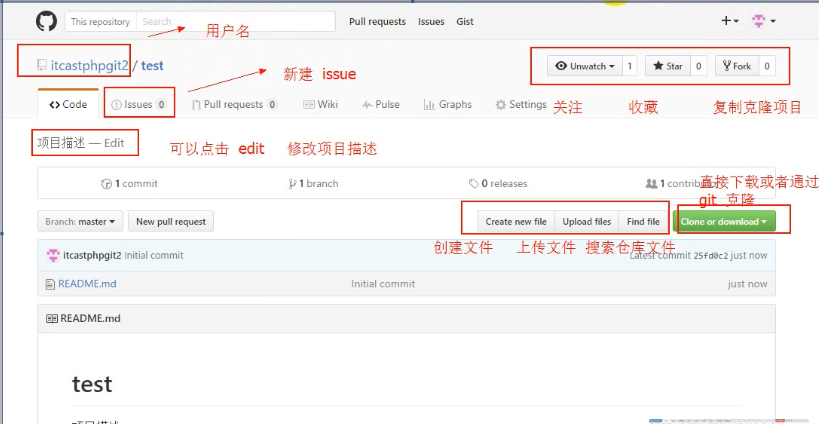The image size is (819, 424).
Task: Switch to the Code tab
Action: click(x=68, y=104)
